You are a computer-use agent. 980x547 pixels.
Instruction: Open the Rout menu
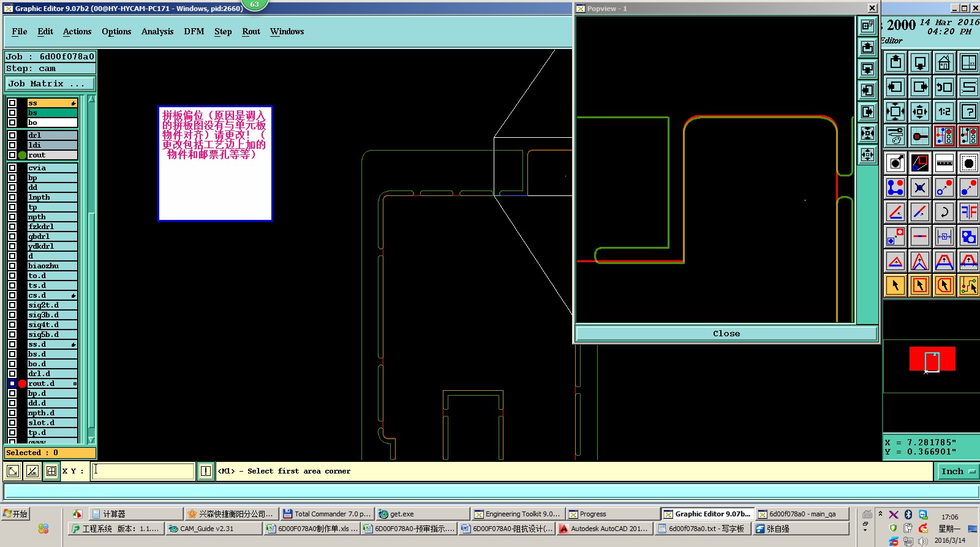(x=251, y=32)
